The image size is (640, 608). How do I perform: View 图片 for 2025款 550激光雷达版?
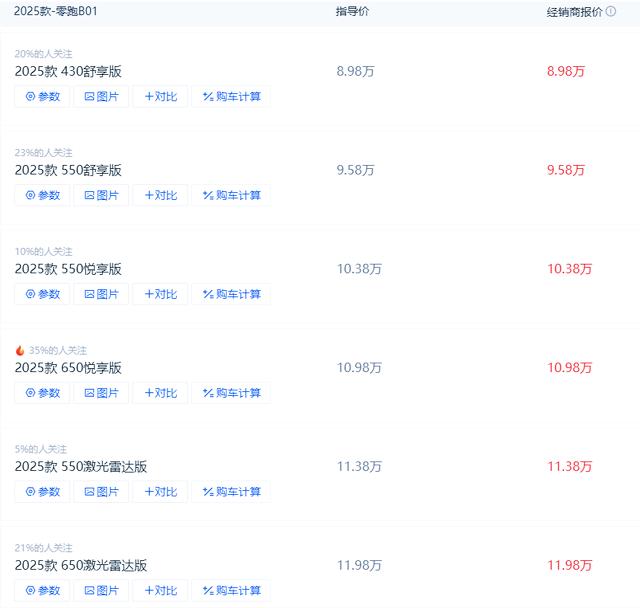point(101,491)
